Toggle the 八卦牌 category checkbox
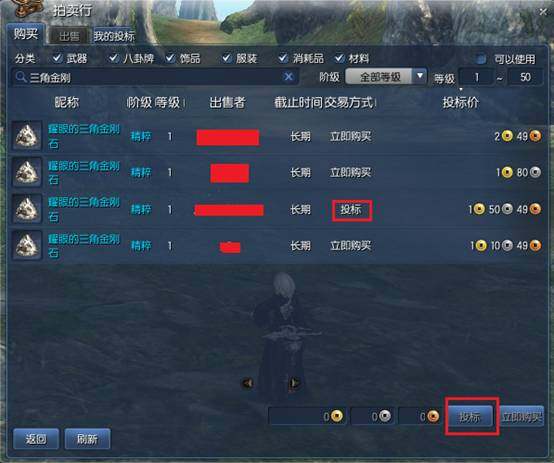Image resolution: width=554 pixels, height=463 pixels. click(x=113, y=58)
